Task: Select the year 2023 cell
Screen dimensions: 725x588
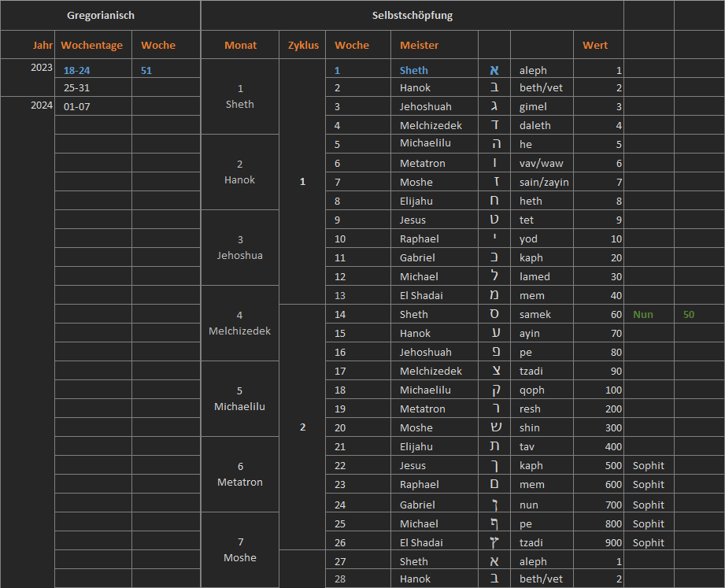Action: click(28, 77)
